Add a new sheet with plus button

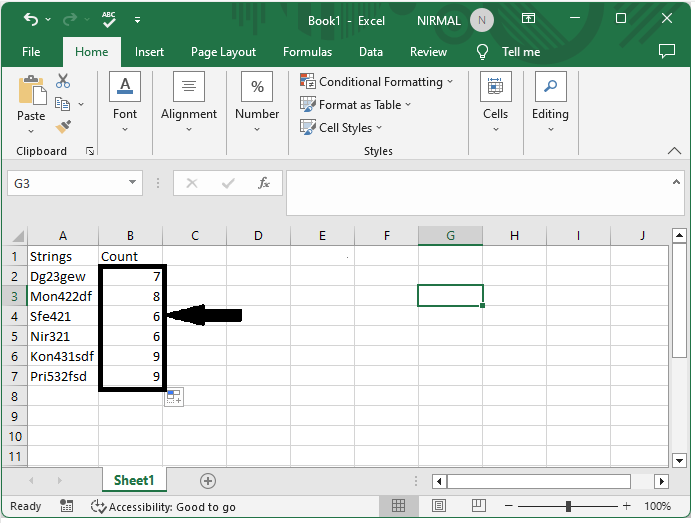click(x=208, y=481)
